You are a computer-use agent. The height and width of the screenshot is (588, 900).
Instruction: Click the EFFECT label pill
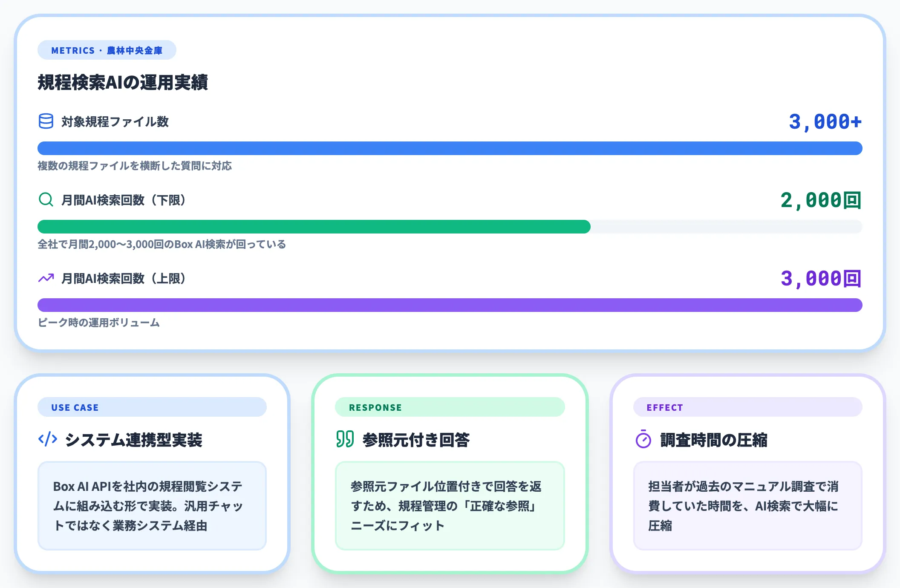pyautogui.click(x=748, y=407)
